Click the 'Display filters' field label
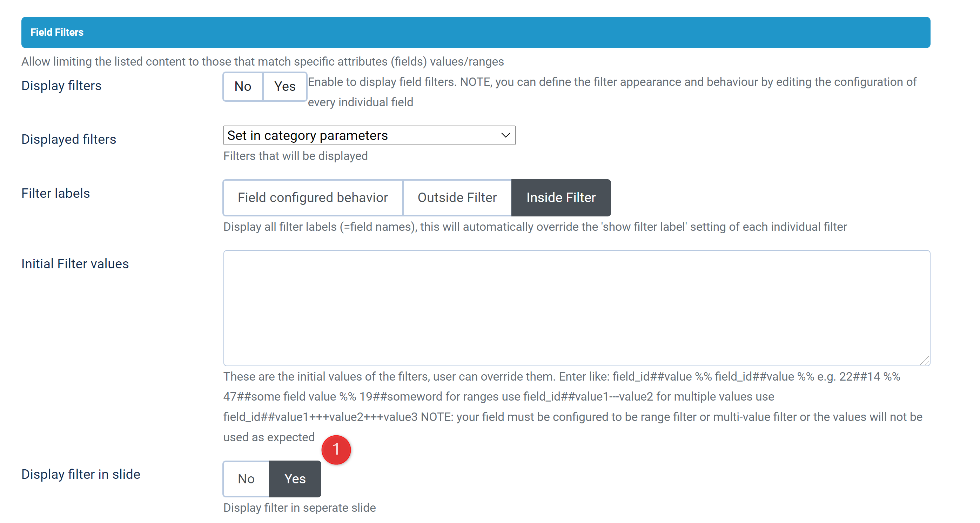 [x=62, y=86]
